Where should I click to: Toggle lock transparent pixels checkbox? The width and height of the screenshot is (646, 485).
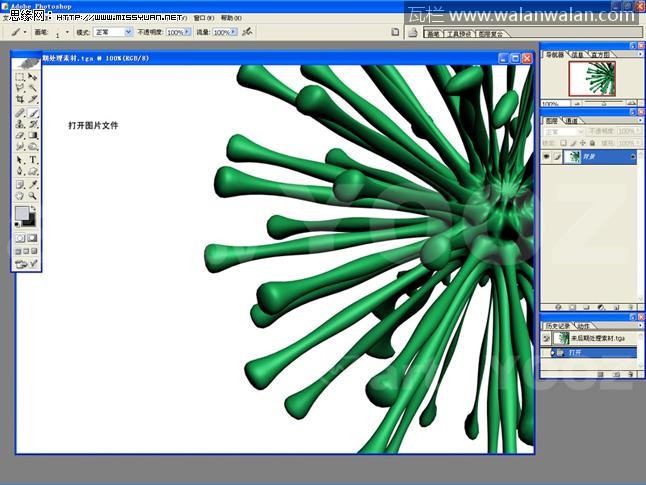563,142
